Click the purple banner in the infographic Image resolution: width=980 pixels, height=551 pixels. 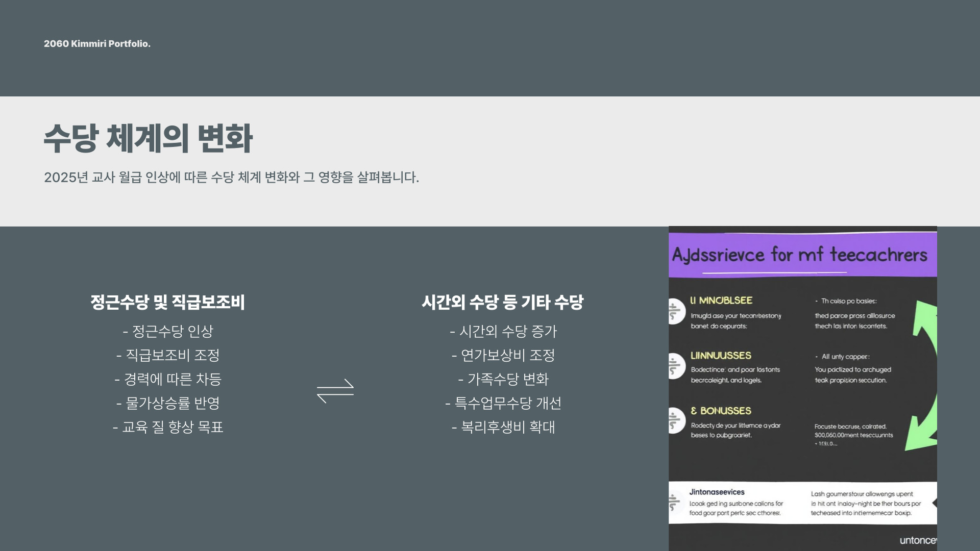click(x=802, y=255)
